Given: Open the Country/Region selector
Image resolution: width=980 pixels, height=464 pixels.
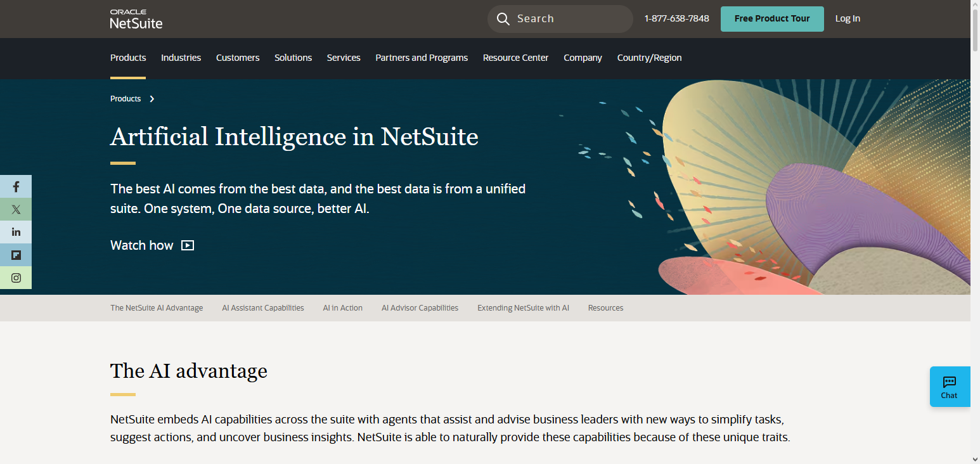Looking at the screenshot, I should 649,58.
